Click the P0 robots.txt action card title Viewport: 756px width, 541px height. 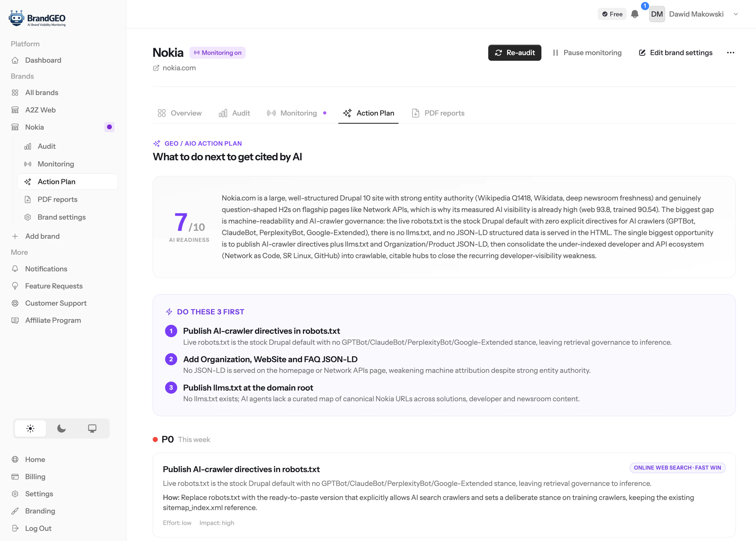click(x=241, y=469)
